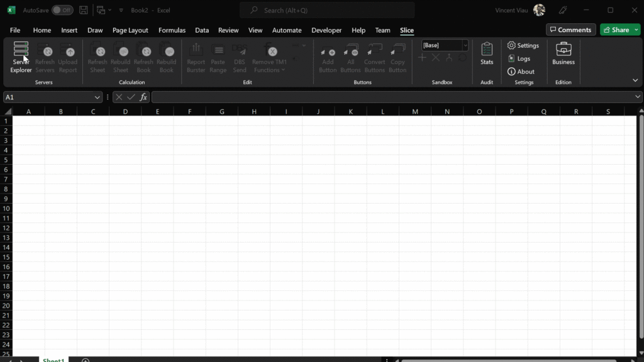
Task: Switch to the Formulas ribbon tab
Action: [x=172, y=30]
